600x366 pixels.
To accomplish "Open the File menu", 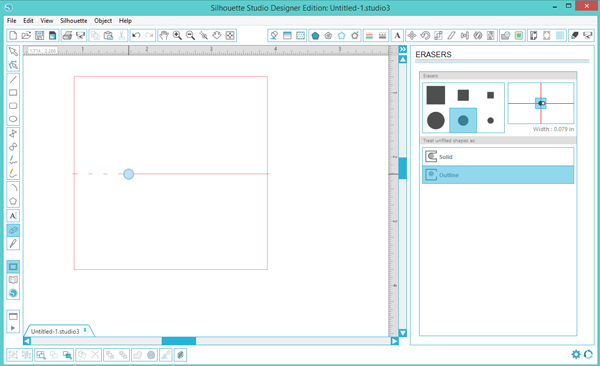I will pos(11,21).
